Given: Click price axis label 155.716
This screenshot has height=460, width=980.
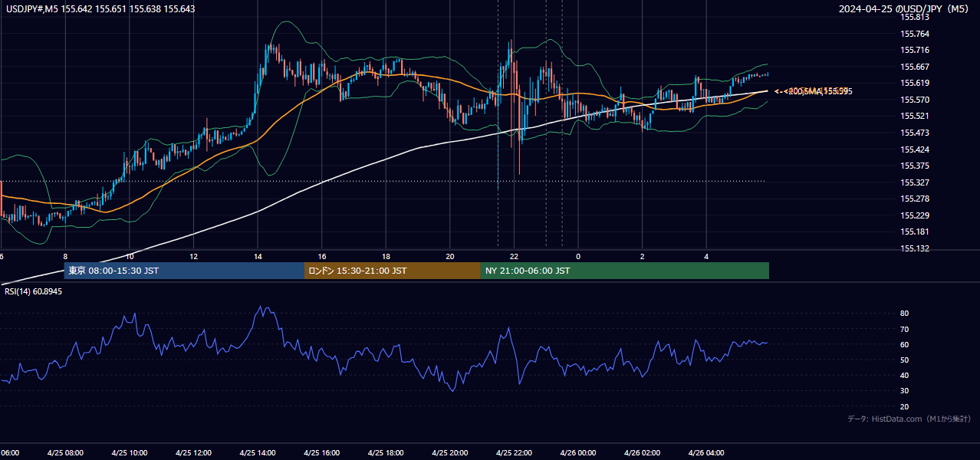Looking at the screenshot, I should coord(915,50).
